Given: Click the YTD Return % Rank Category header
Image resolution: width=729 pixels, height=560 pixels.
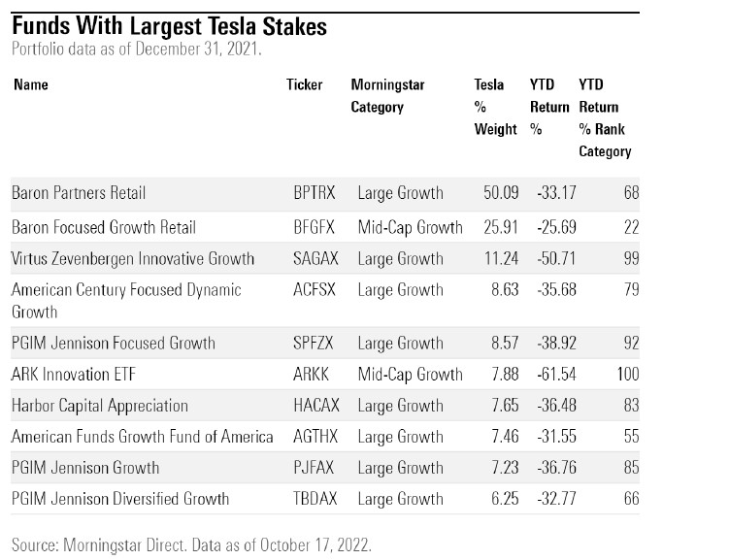Looking at the screenshot, I should tap(605, 117).
